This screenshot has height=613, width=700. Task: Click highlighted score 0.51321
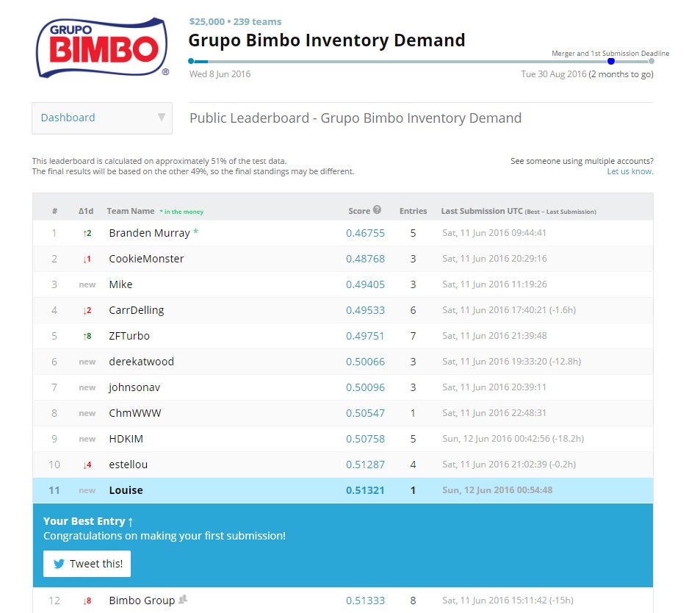coord(365,490)
